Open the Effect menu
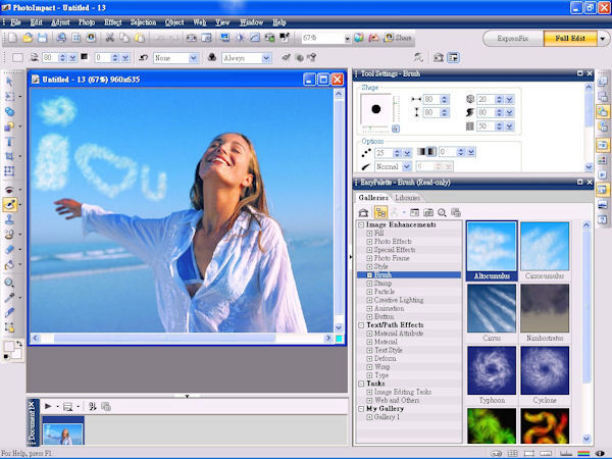 113,21
